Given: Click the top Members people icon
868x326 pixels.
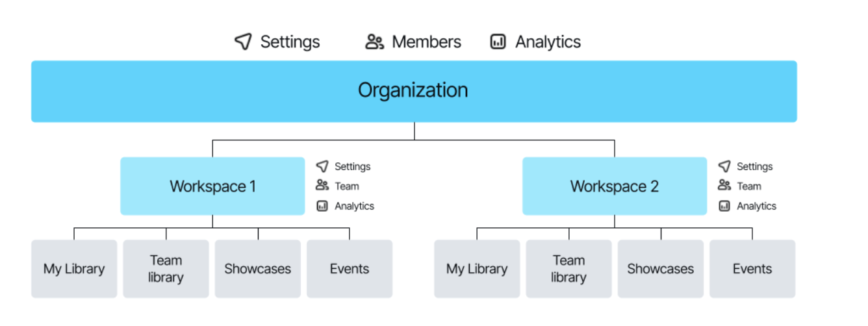Looking at the screenshot, I should coord(374,42).
